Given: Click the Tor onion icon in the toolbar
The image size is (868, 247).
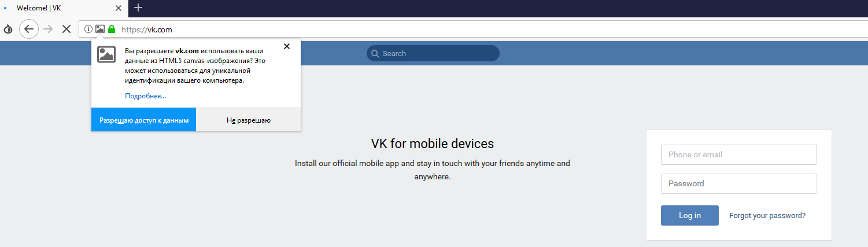Looking at the screenshot, I should tap(8, 29).
